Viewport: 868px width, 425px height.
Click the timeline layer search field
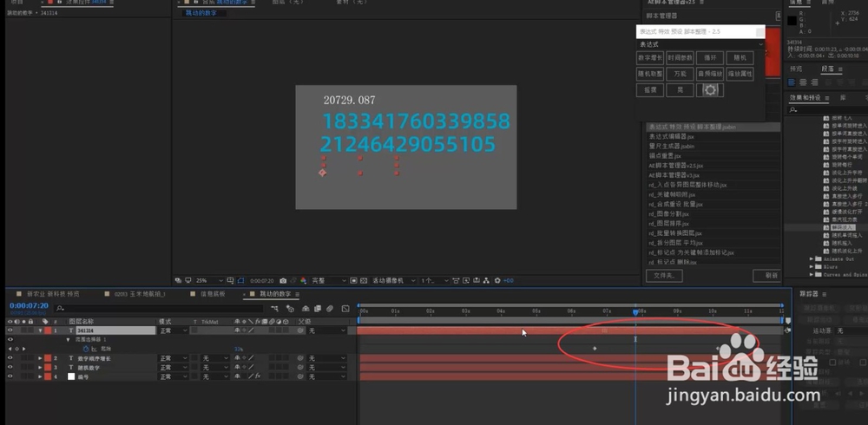click(x=160, y=309)
